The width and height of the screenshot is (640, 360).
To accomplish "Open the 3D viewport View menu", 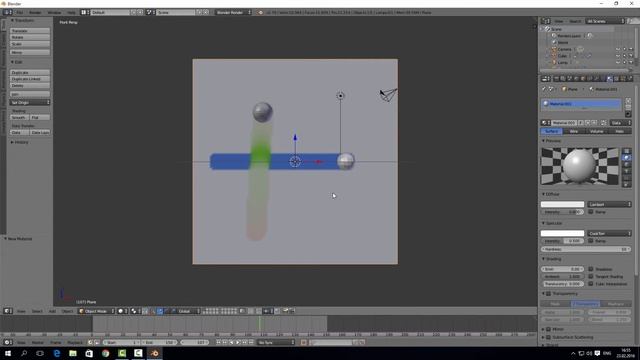I will pos(21,311).
